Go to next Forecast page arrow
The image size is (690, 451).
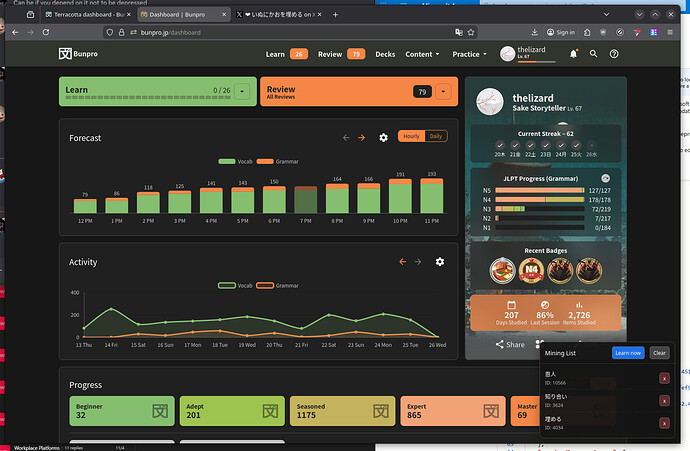click(x=362, y=137)
